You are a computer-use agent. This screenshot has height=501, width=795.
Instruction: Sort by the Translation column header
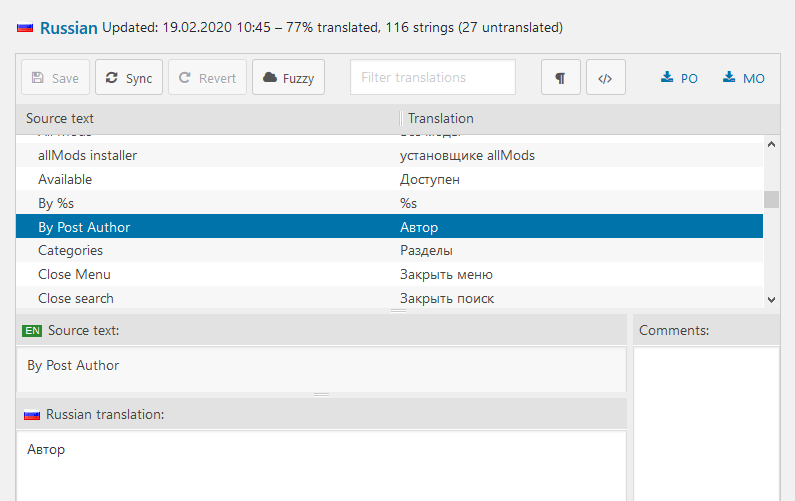(441, 118)
